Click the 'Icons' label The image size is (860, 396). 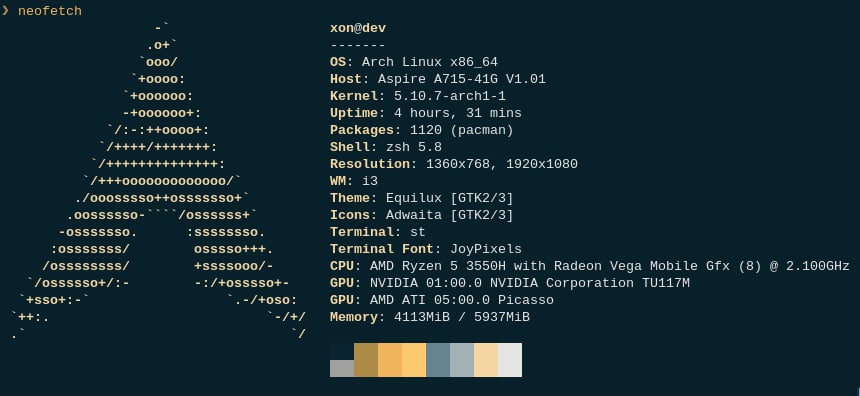[x=350, y=215]
